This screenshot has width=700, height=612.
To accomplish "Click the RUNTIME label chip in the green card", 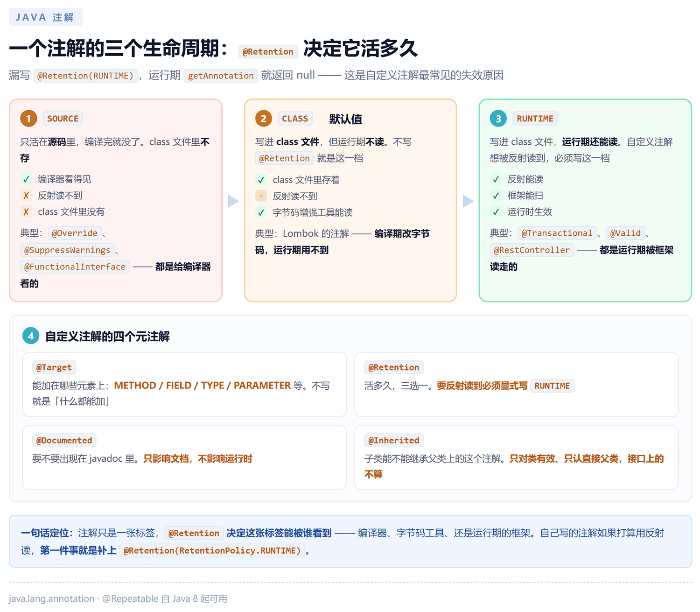I will point(535,119).
